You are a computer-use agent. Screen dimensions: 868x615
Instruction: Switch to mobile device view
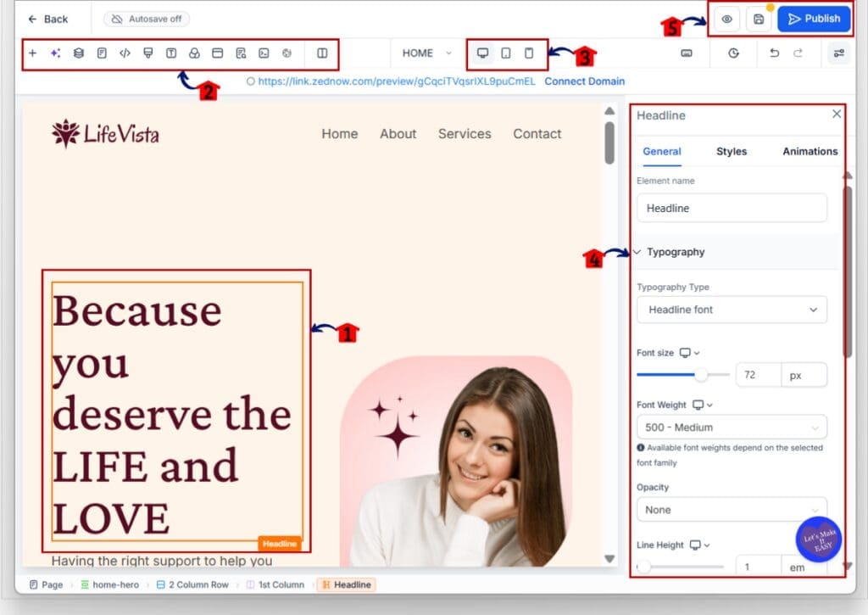[x=529, y=53]
